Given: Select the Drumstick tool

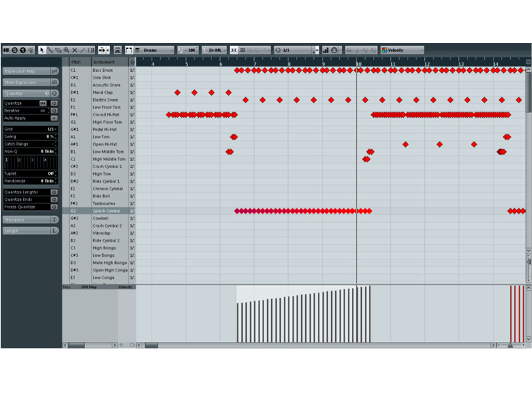Looking at the screenshot, I should (x=51, y=50).
